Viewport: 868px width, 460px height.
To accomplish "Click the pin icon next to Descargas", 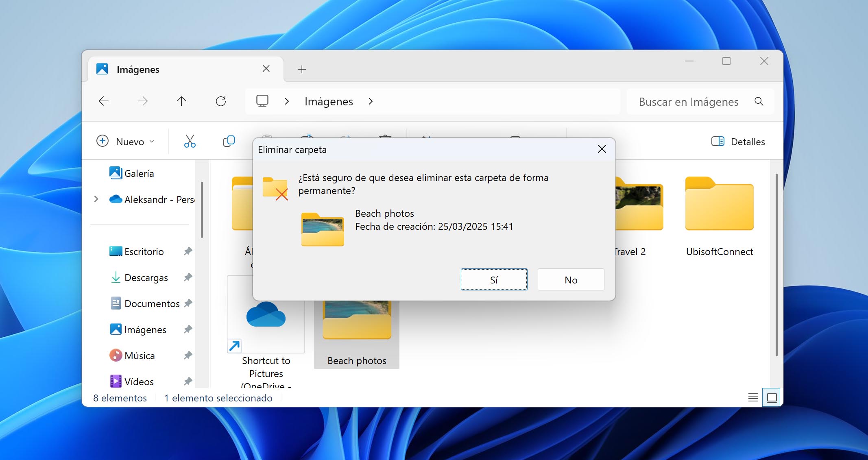I will click(188, 277).
